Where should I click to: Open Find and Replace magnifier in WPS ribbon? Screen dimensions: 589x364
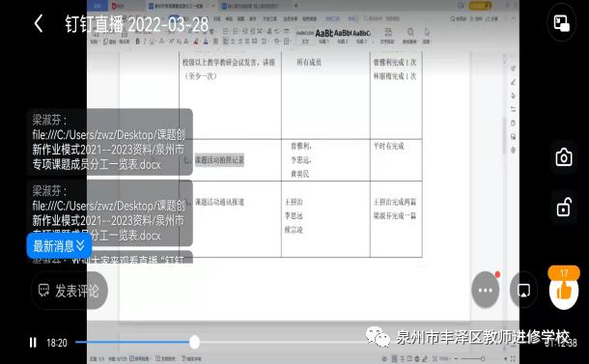pyautogui.click(x=410, y=33)
